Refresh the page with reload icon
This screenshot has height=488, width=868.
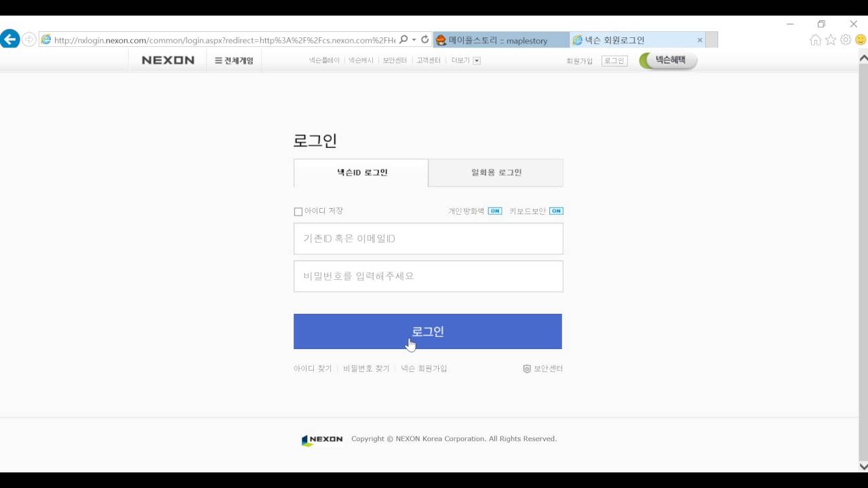[x=425, y=39]
